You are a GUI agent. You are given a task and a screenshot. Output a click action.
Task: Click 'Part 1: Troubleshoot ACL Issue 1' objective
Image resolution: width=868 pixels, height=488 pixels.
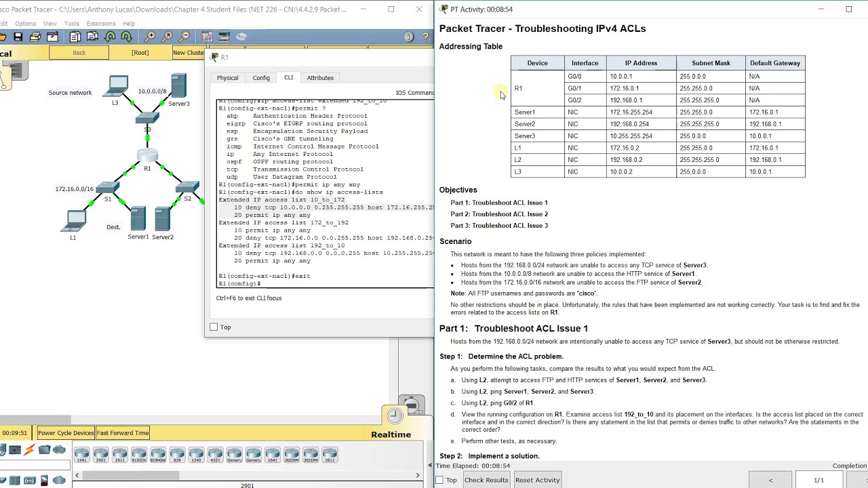pos(499,203)
